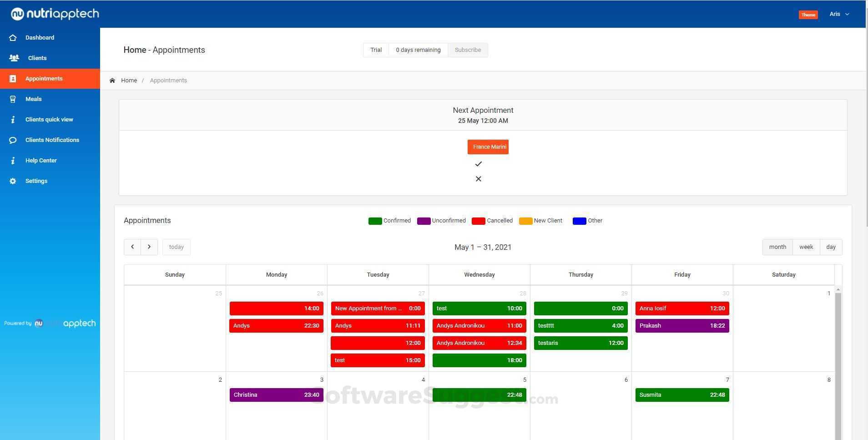Image resolution: width=868 pixels, height=440 pixels.
Task: Switch calendar to day view
Action: 831,247
